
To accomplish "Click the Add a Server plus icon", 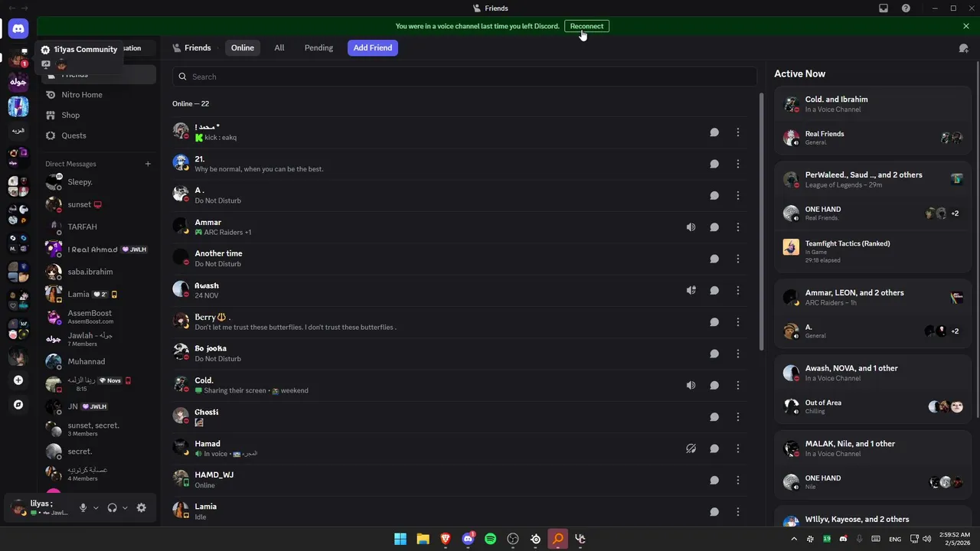I will (x=18, y=380).
